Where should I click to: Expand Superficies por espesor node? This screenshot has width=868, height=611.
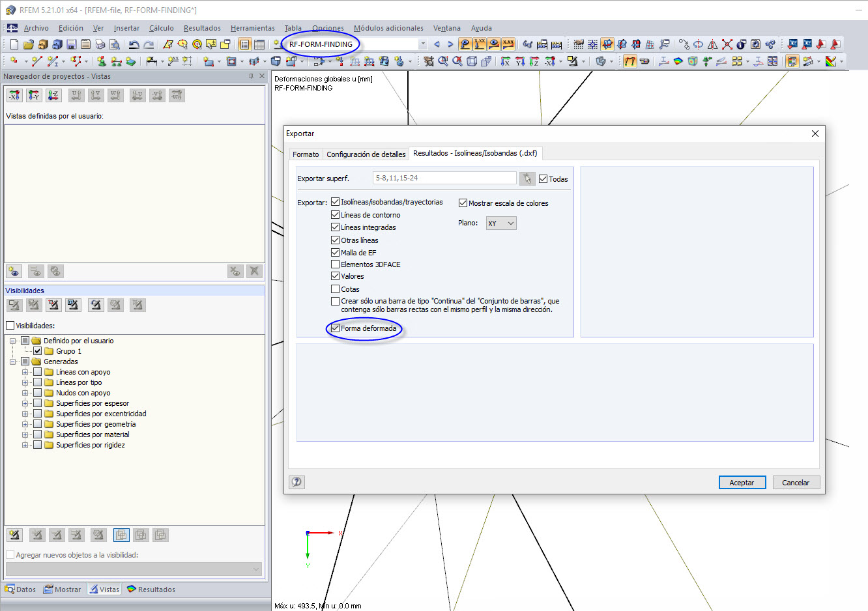25,403
